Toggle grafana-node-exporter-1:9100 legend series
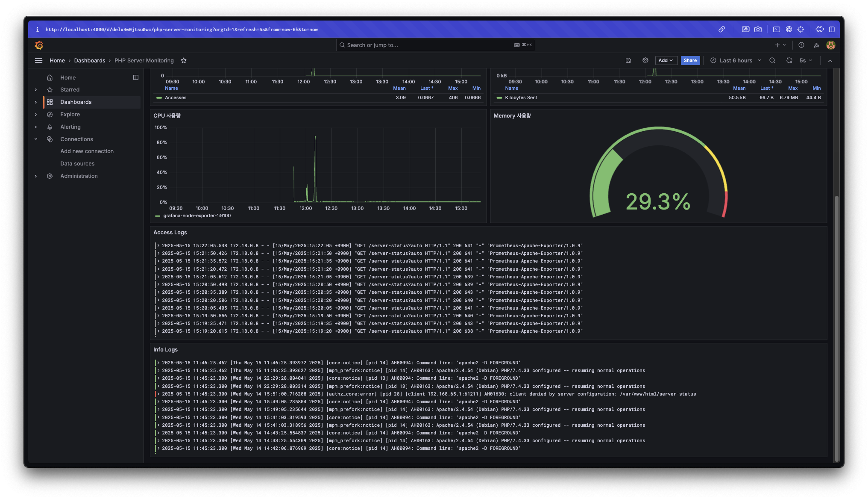Screen dimensions: 868x499 tap(197, 216)
